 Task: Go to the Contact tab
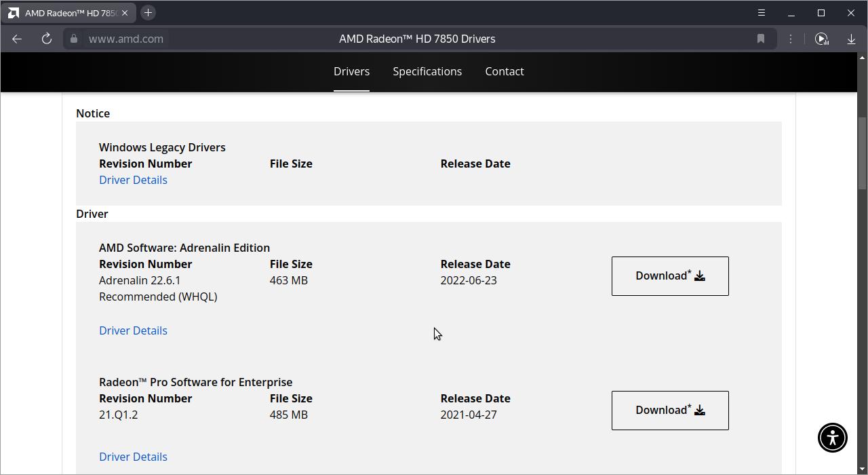click(x=504, y=71)
